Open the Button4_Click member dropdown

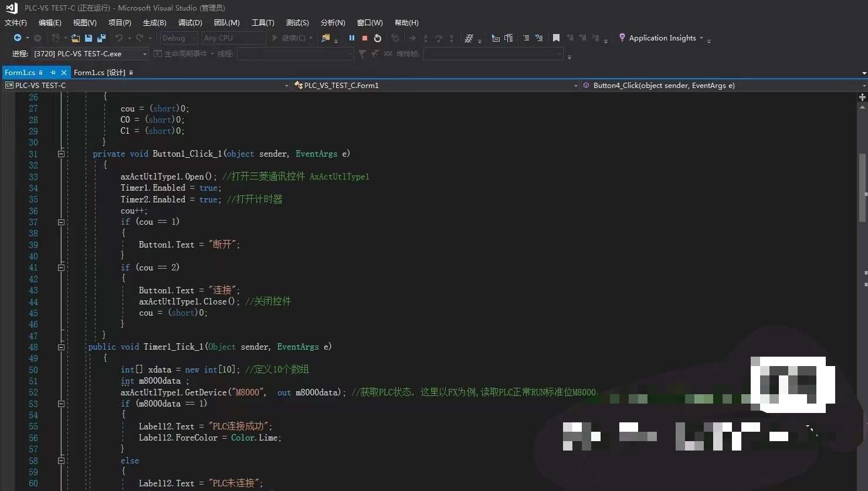(723, 86)
